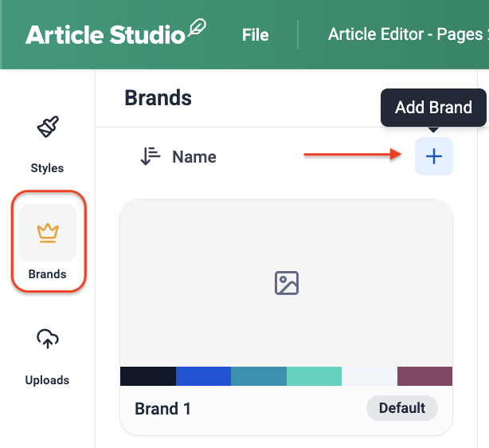The width and height of the screenshot is (489, 448).
Task: Open the Uploads cloud icon
Action: point(48,339)
